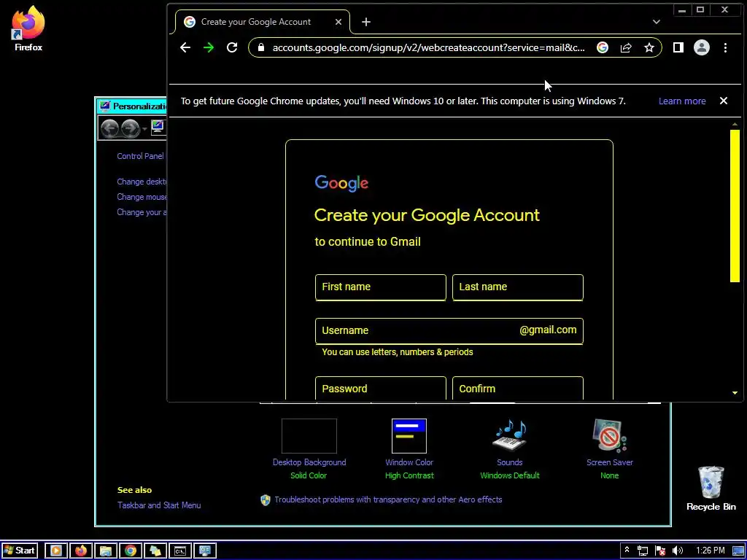The width and height of the screenshot is (747, 560).
Task: Open a new Chrome tab
Action: point(366,22)
